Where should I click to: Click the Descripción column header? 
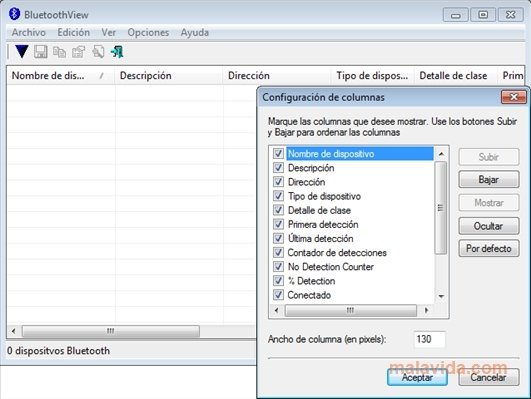pyautogui.click(x=168, y=76)
